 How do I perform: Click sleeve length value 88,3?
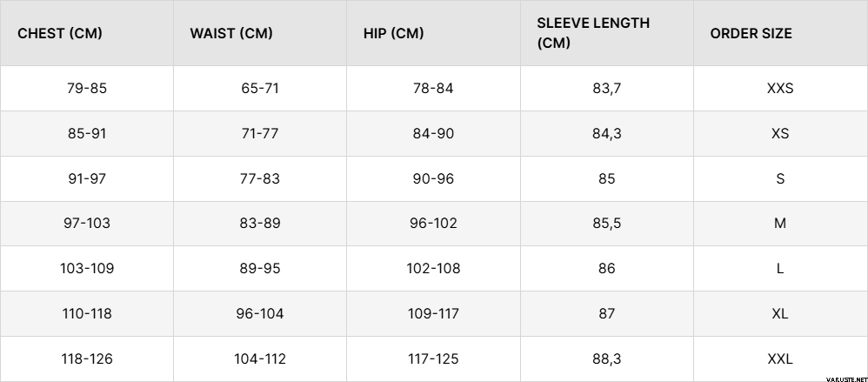click(x=606, y=359)
